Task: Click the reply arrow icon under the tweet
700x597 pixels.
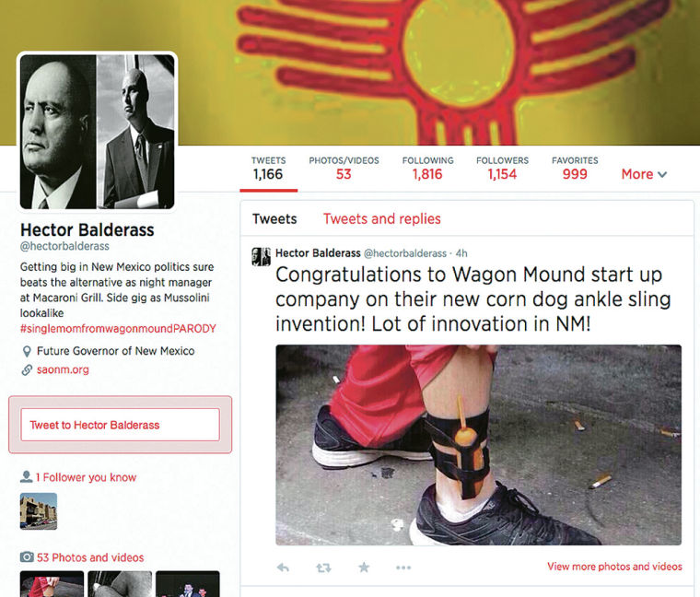Action: coord(283,568)
